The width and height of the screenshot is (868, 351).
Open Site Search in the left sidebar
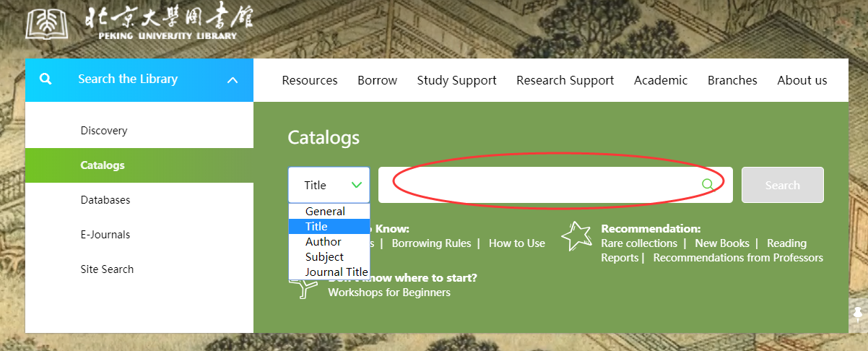139,269
